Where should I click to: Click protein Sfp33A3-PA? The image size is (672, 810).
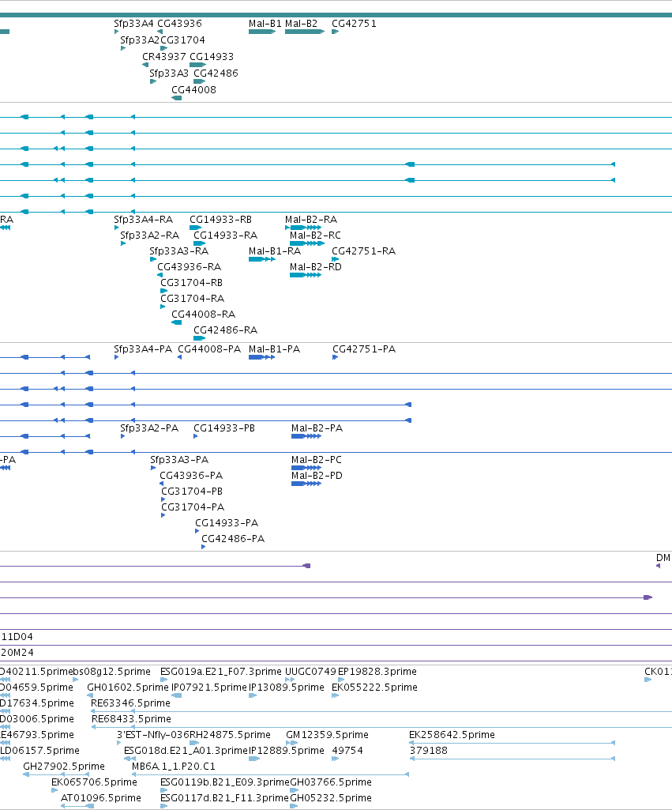[179, 460]
